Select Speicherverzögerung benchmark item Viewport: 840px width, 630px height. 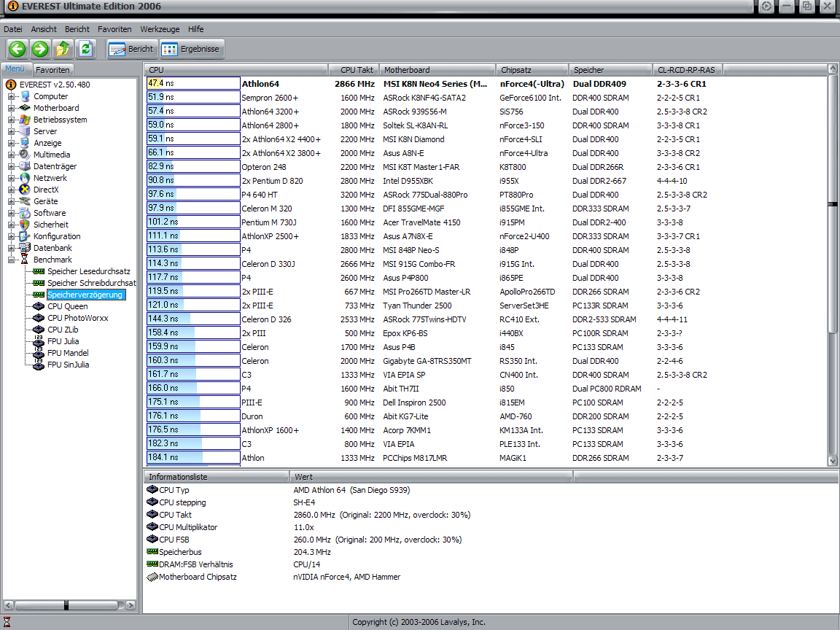pos(86,295)
